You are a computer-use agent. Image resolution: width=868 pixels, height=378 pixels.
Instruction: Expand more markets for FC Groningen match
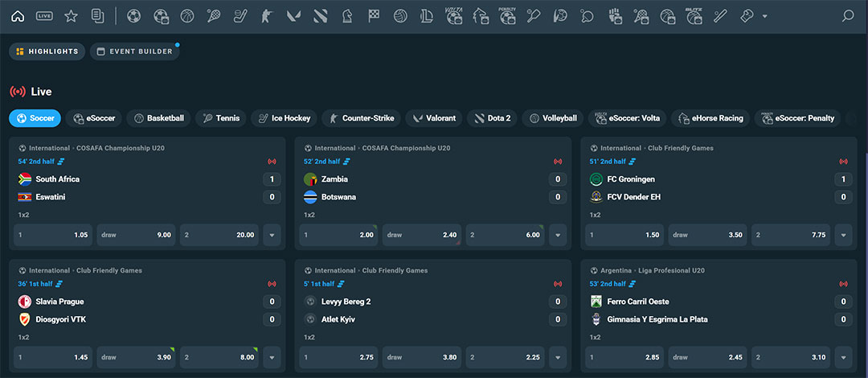point(843,235)
